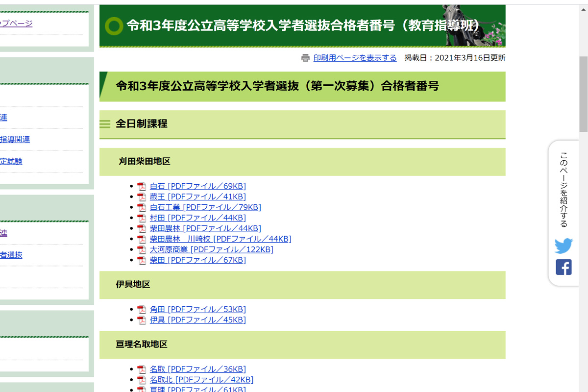
Task: Open 柴田農林 川崎校 PDF link
Action: [x=220, y=239]
